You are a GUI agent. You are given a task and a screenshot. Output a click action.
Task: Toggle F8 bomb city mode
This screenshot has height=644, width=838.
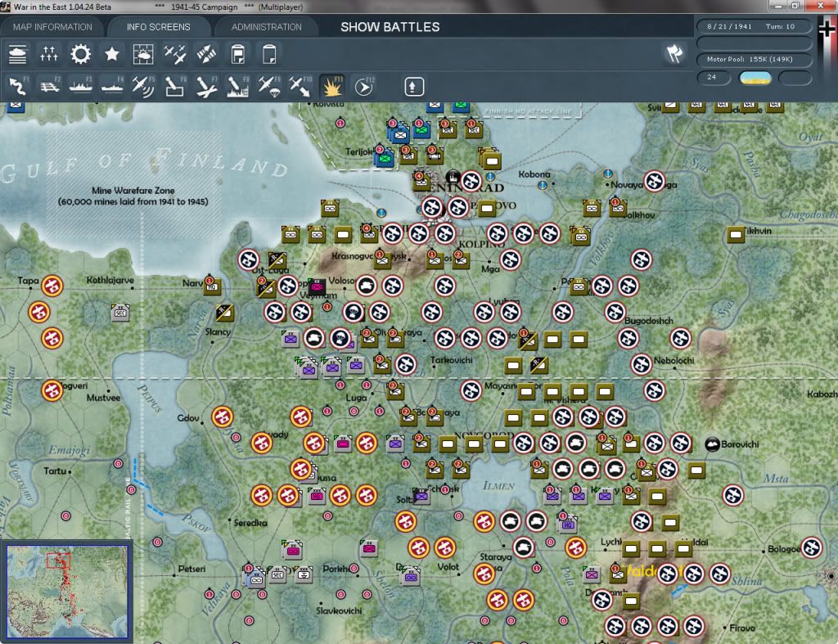click(x=238, y=87)
